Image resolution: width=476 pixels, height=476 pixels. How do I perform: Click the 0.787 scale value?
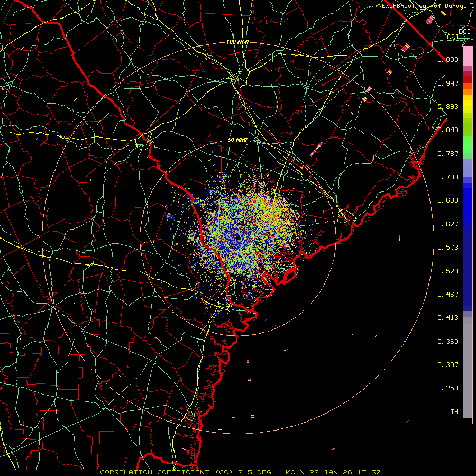(x=448, y=153)
